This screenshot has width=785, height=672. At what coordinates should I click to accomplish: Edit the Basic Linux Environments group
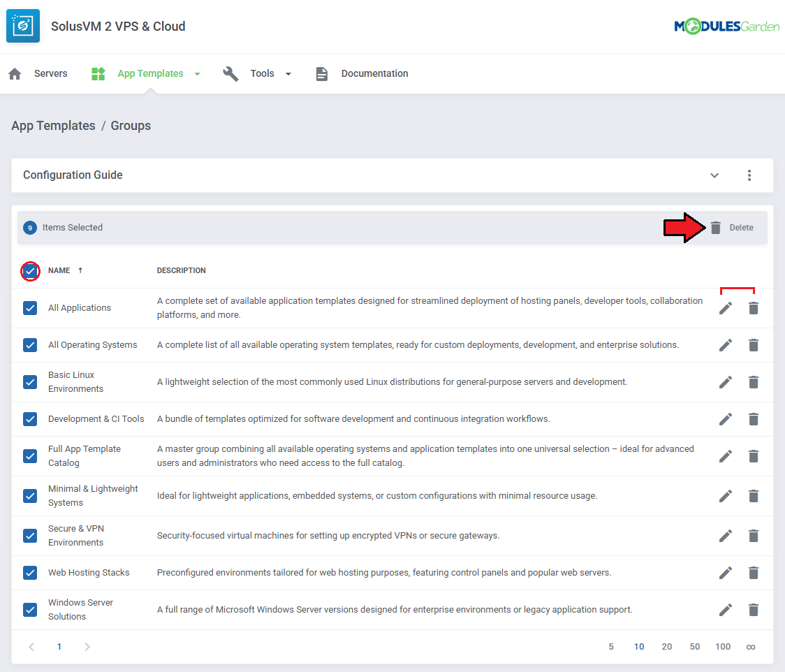[x=726, y=382]
